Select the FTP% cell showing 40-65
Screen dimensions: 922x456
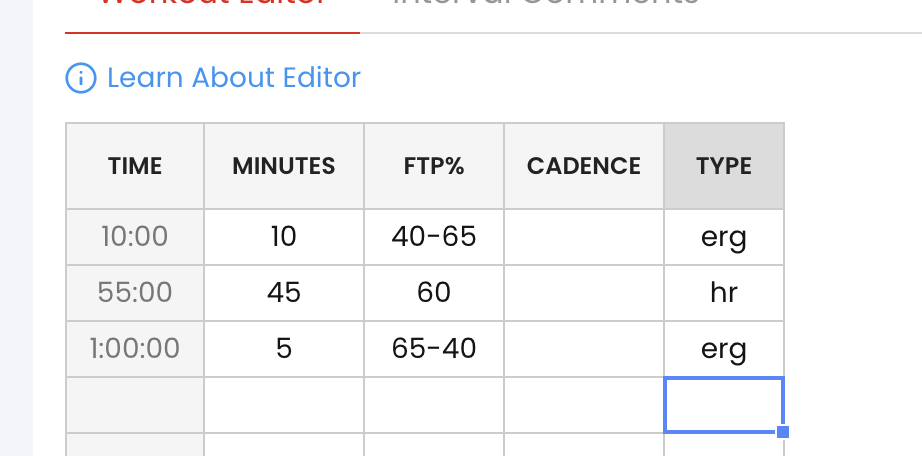click(434, 237)
